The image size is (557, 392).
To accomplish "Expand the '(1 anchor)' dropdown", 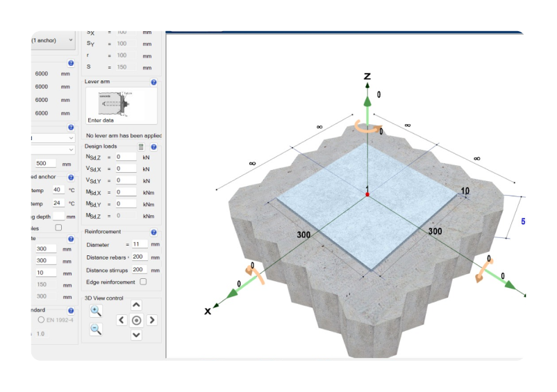I will (53, 40).
